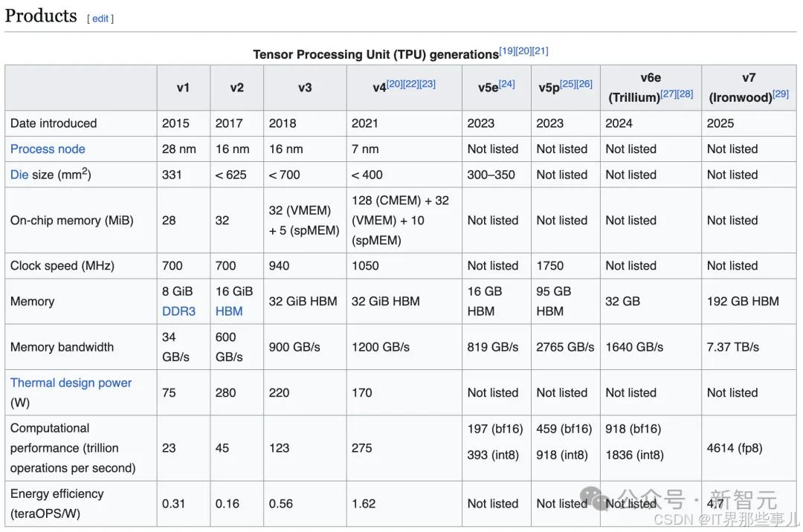This screenshot has width=803, height=532.
Task: Select the "< 625" die size cell
Action: coord(236,175)
